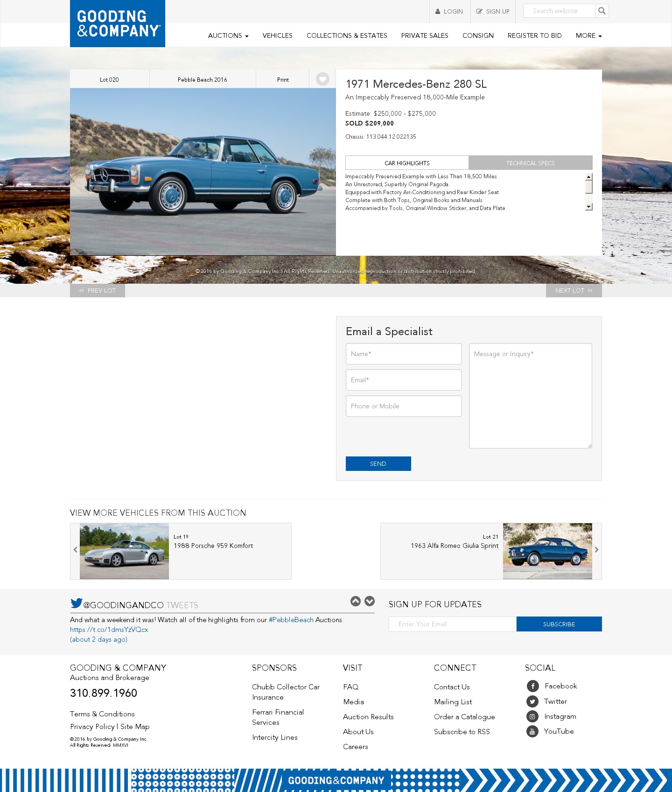The image size is (672, 792).
Task: Open PRIVATE SALES menu item
Action: tap(425, 35)
